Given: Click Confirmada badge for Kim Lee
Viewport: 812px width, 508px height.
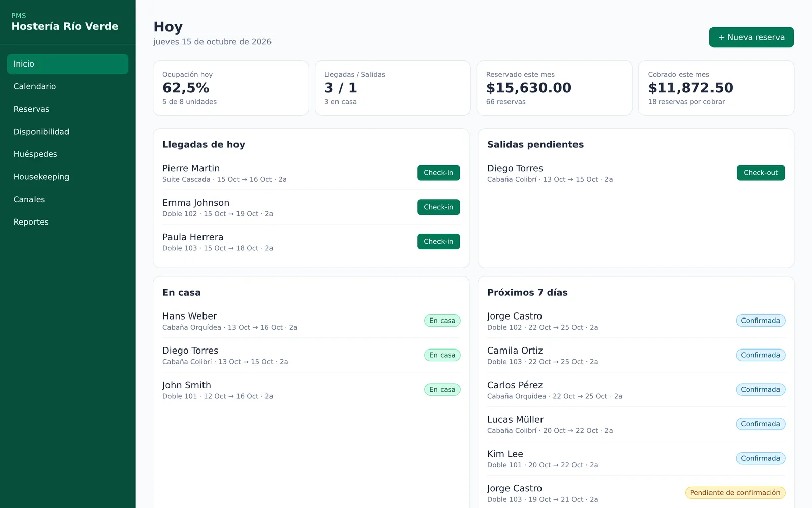Looking at the screenshot, I should [760, 458].
